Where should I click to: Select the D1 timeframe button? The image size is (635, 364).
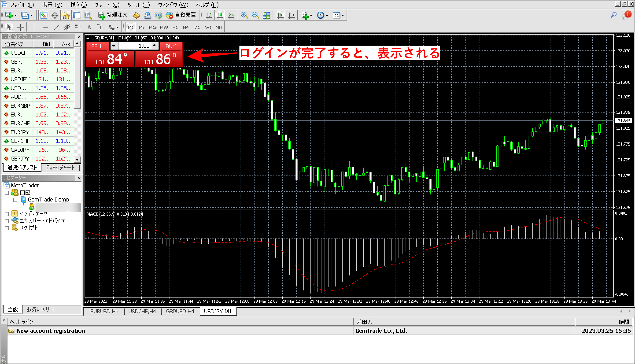point(197,27)
